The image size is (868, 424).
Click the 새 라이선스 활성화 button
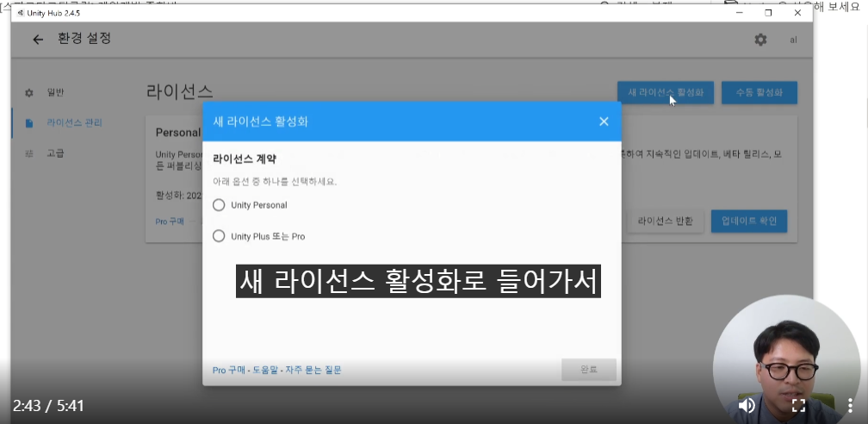click(666, 92)
